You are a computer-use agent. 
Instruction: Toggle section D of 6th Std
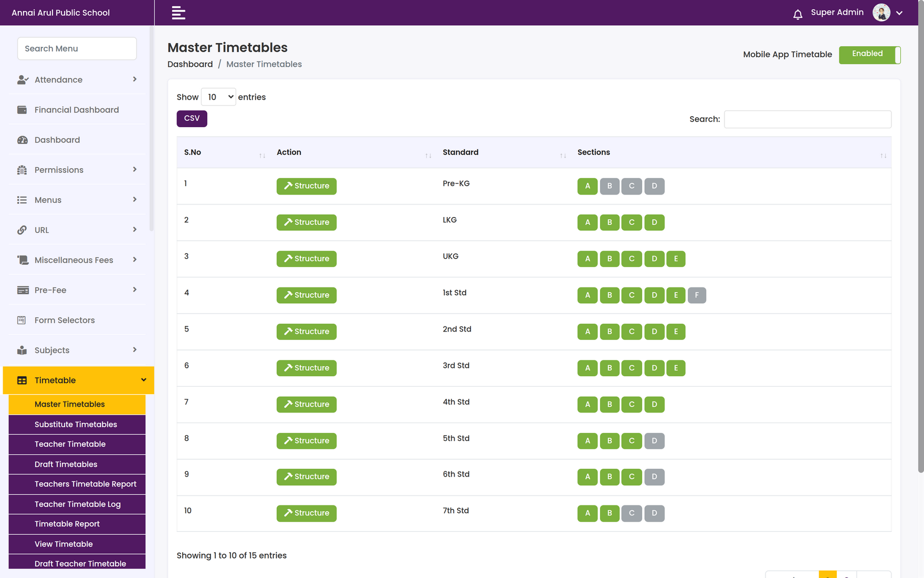click(654, 477)
